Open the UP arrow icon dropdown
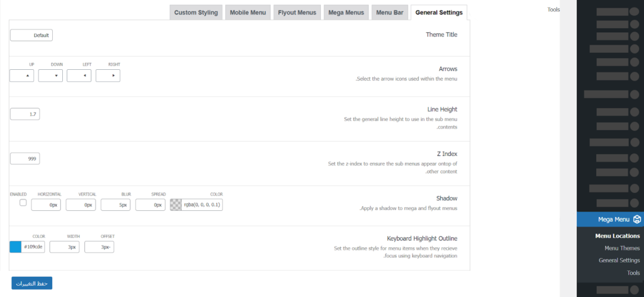644x297 pixels. click(22, 76)
